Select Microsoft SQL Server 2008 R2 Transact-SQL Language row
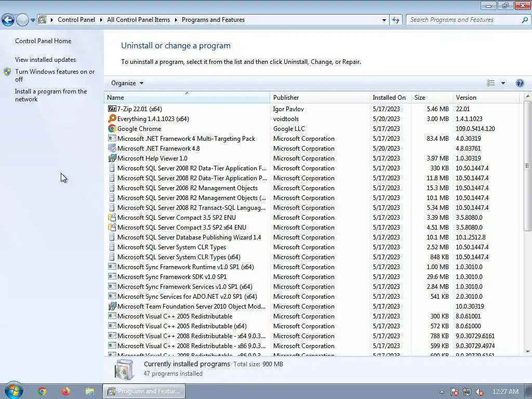This screenshot has width=532, height=399. (312, 207)
